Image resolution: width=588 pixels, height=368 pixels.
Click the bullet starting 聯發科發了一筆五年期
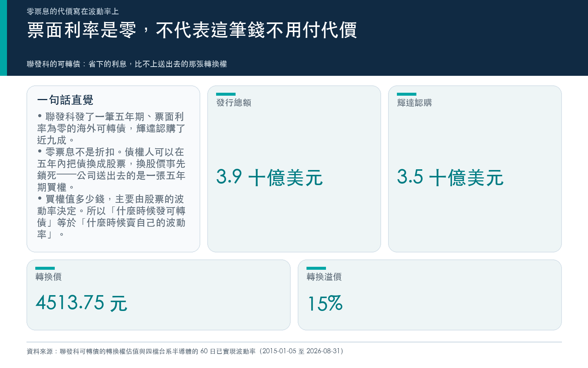point(111,128)
